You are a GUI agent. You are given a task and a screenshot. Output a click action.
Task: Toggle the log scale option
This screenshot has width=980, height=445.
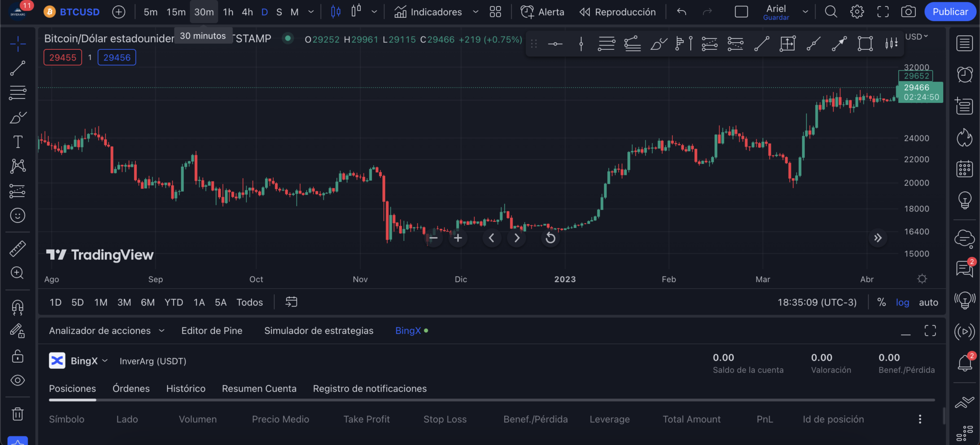tap(902, 302)
